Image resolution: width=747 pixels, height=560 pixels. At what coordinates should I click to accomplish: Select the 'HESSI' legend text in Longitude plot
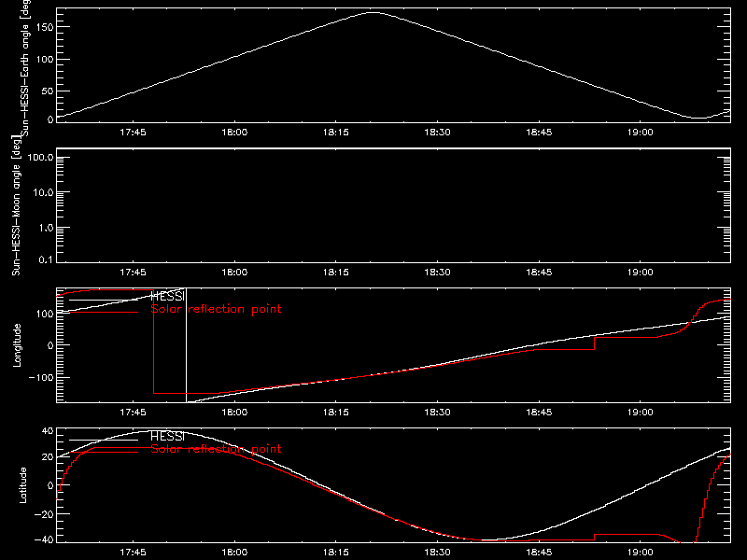pyautogui.click(x=167, y=296)
